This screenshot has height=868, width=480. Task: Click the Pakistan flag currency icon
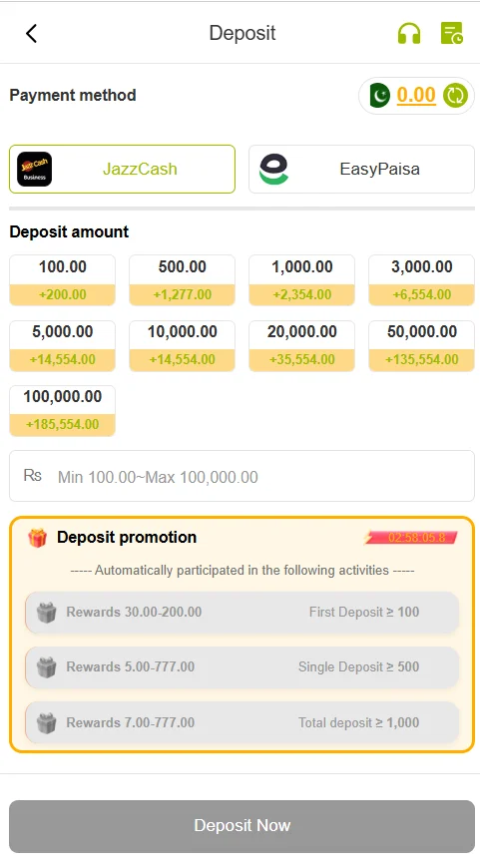379,95
